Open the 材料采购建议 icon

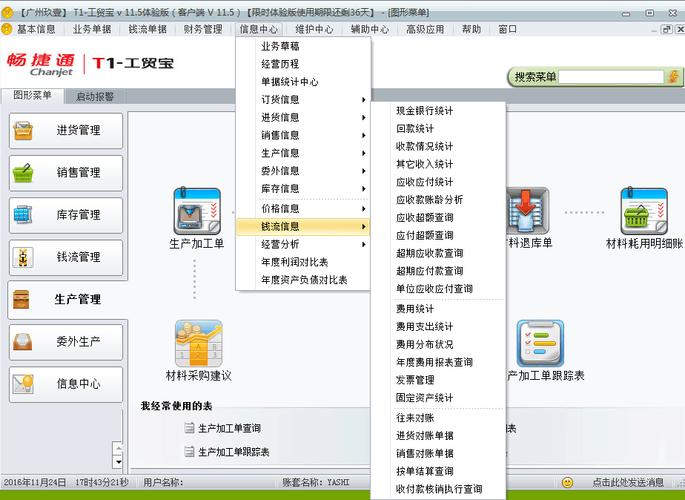198,343
